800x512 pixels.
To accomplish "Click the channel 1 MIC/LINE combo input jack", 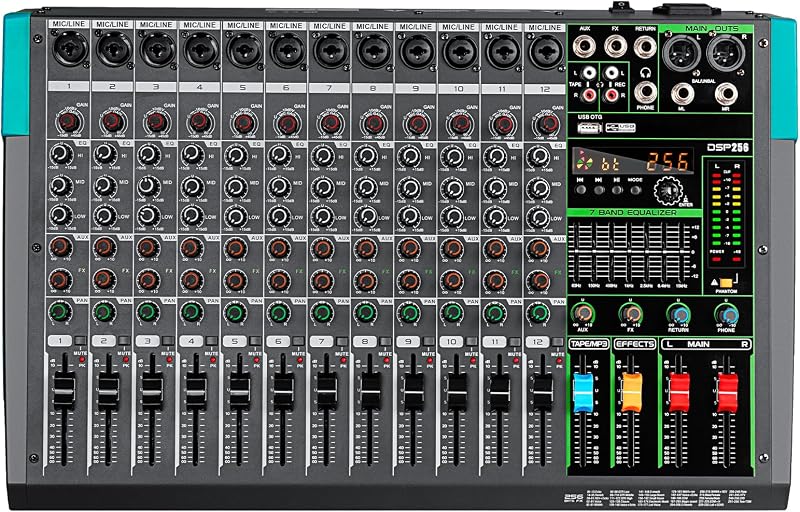I will point(69,49).
